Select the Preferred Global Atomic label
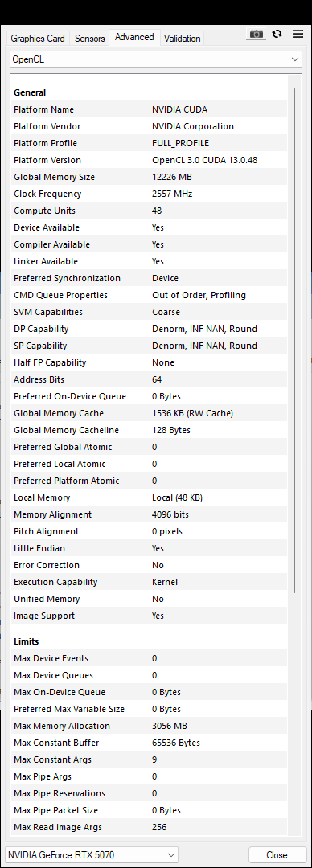The height and width of the screenshot is (868, 312). click(x=63, y=448)
